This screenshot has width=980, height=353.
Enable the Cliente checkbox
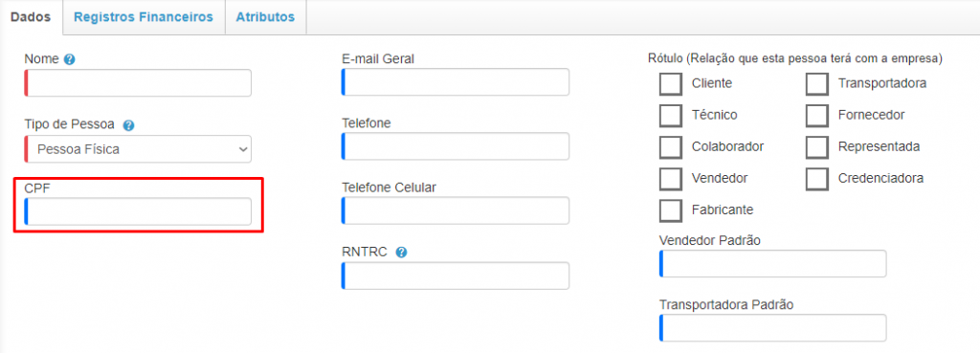point(671,84)
